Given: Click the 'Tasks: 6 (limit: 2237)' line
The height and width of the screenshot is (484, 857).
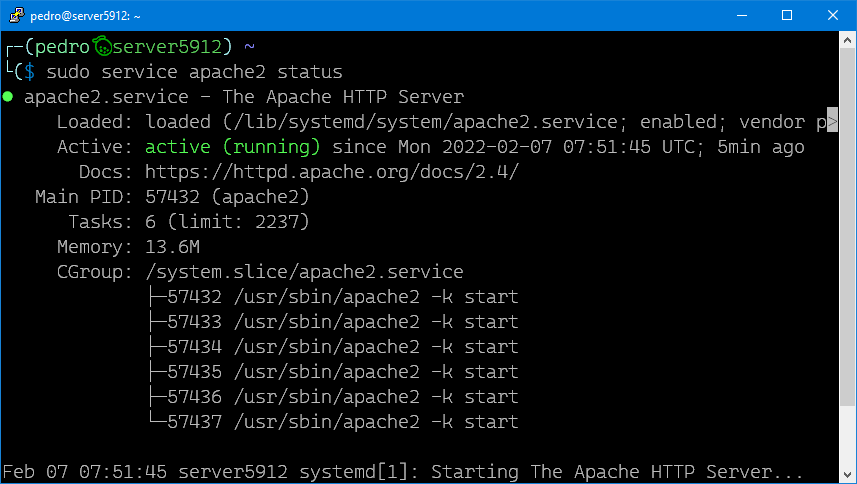Looking at the screenshot, I should click(189, 222).
